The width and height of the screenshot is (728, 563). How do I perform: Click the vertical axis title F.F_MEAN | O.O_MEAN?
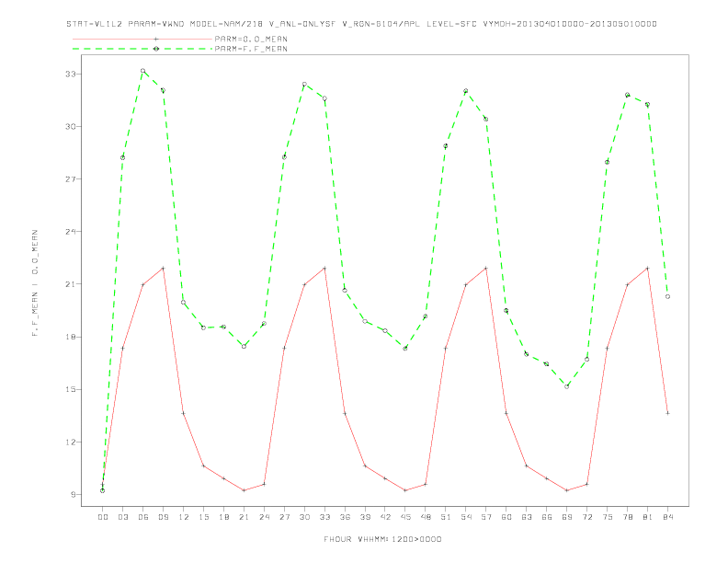(x=35, y=283)
